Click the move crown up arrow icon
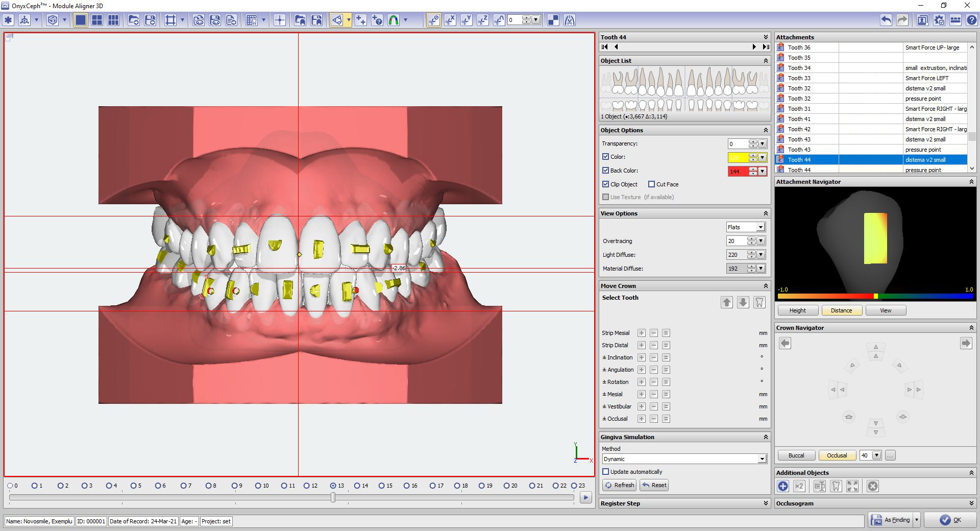Viewport: 980px width, 531px height. click(x=727, y=302)
